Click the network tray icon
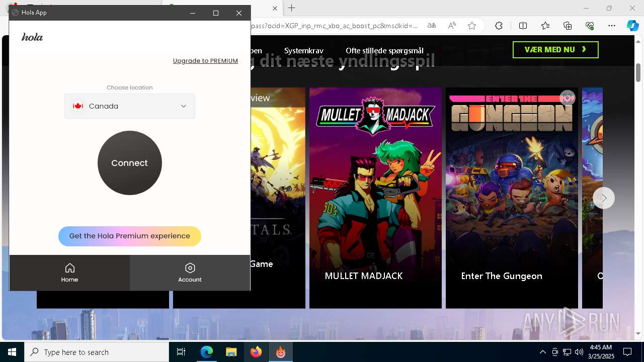This screenshot has height=362, width=644. pos(567,352)
